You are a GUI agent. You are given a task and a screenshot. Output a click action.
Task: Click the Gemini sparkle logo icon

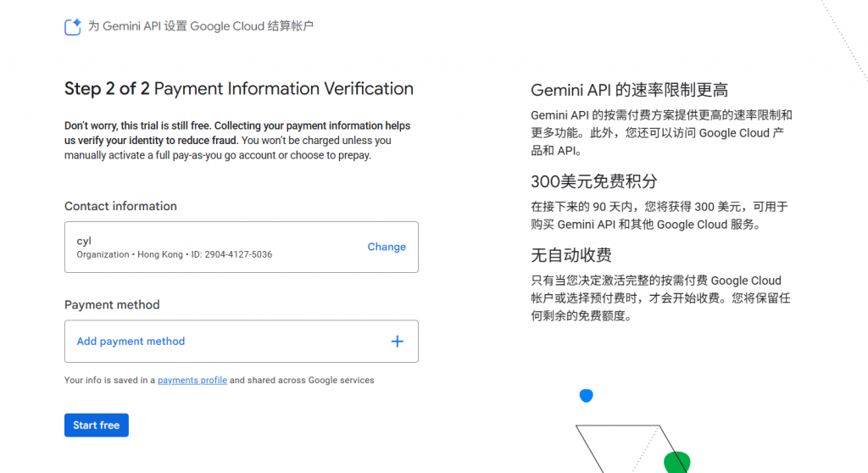pos(73,26)
